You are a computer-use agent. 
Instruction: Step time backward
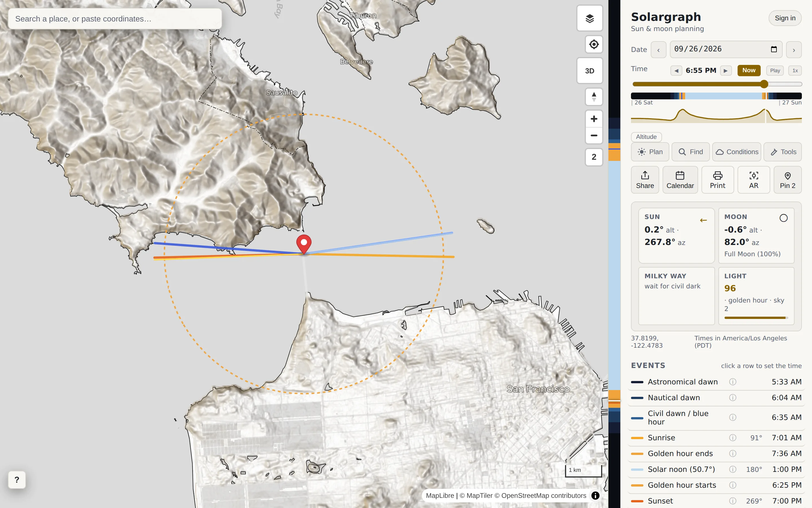click(x=676, y=71)
